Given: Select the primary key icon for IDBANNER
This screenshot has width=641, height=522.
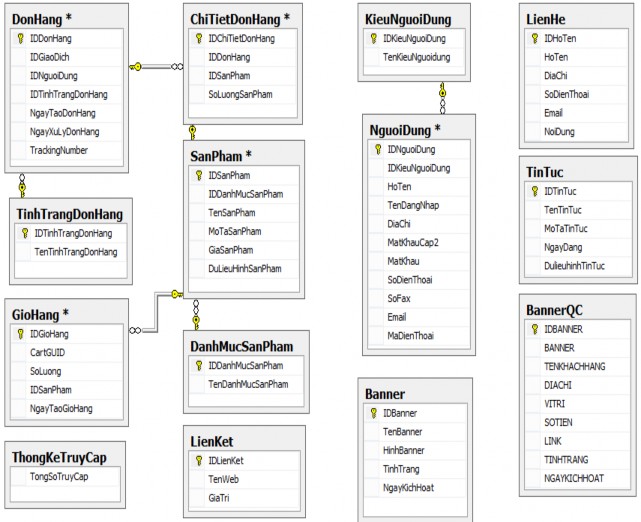Looking at the screenshot, I should coord(533,328).
